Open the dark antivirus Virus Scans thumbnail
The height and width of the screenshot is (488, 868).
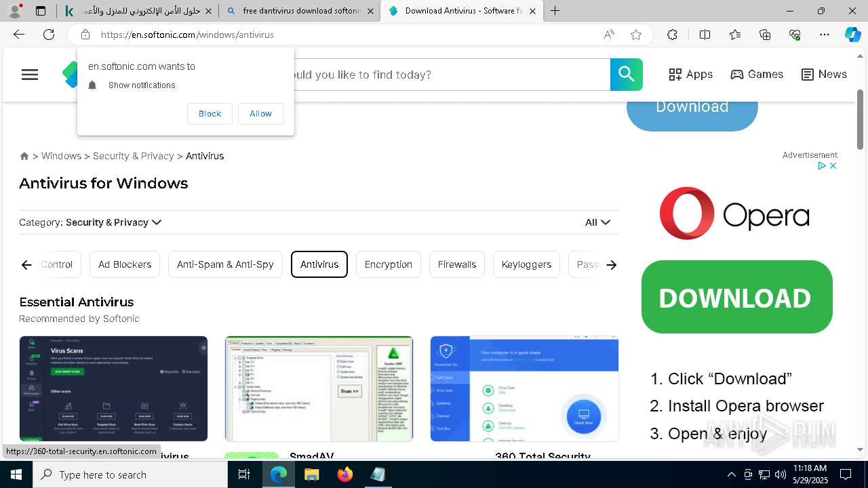pos(113,388)
